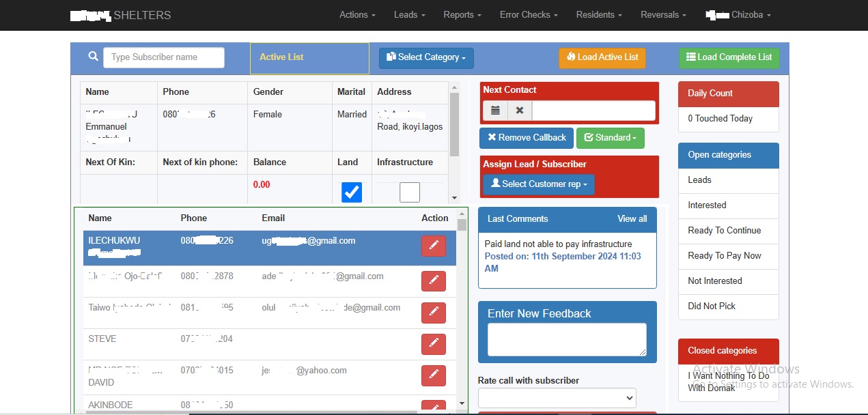This screenshot has width=868, height=415.
Task: Open the Select Customer rep dropdown
Action: pos(539,184)
